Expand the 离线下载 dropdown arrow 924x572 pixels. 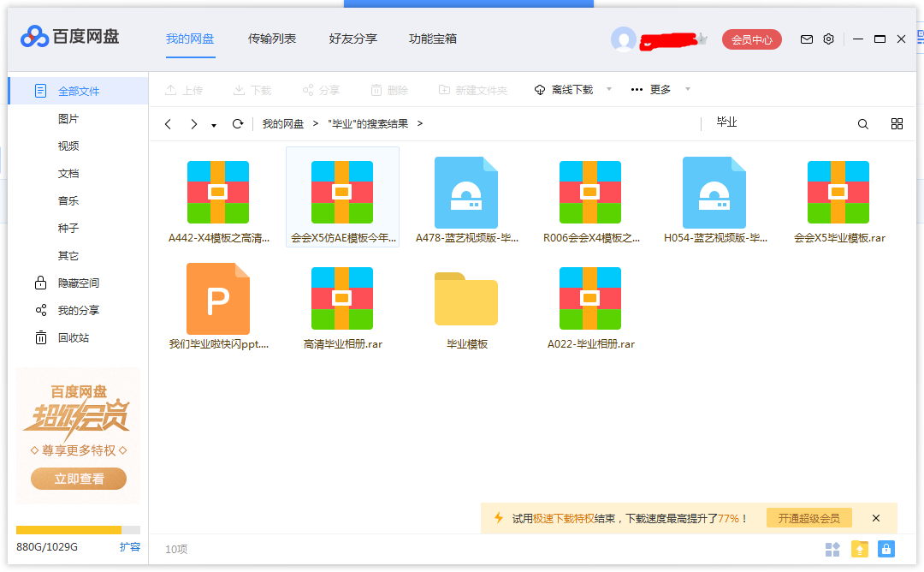(x=609, y=90)
